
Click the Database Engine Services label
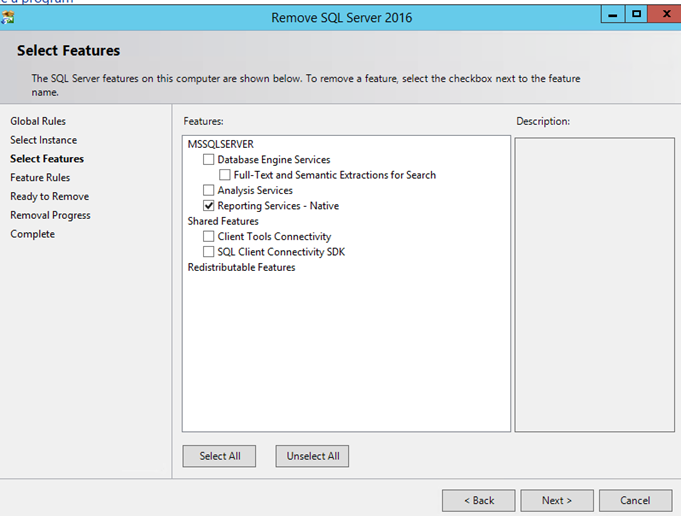coord(274,159)
